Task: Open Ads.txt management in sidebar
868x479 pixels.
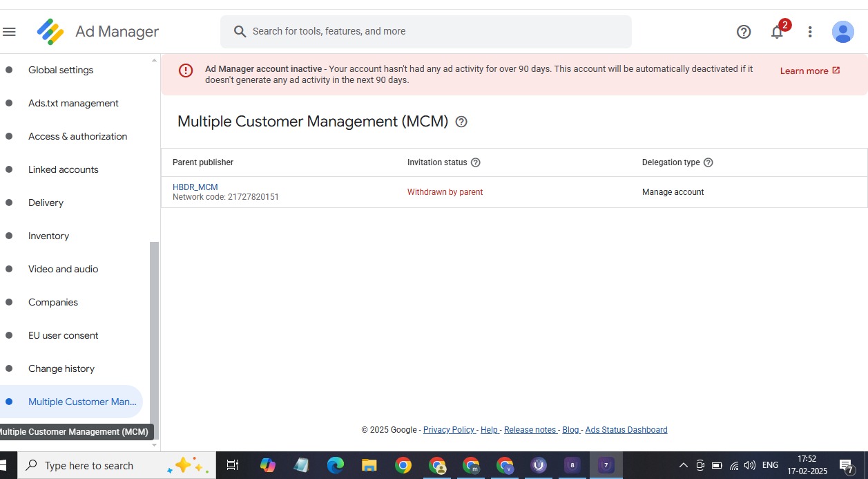Action: tap(73, 103)
